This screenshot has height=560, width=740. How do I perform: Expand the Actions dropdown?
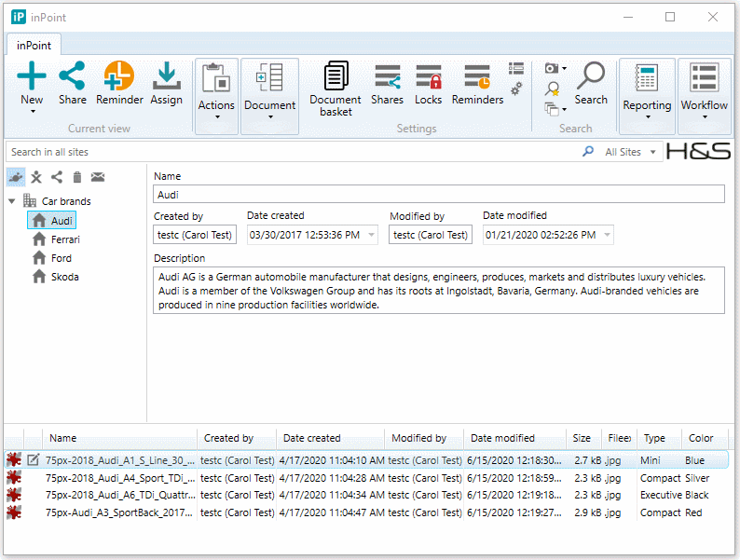(216, 95)
